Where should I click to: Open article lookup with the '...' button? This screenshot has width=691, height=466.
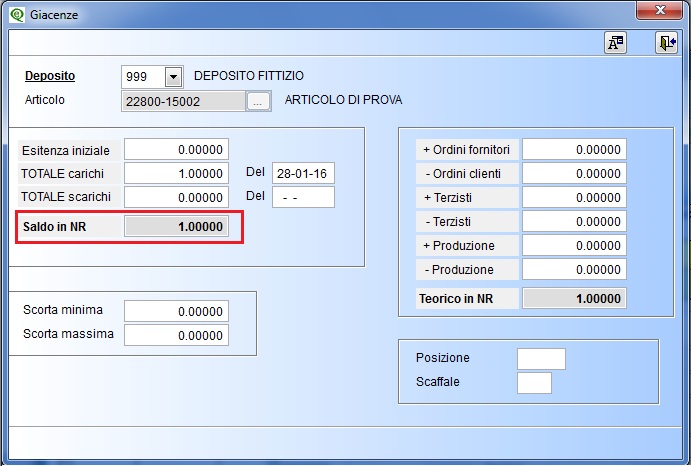(258, 101)
